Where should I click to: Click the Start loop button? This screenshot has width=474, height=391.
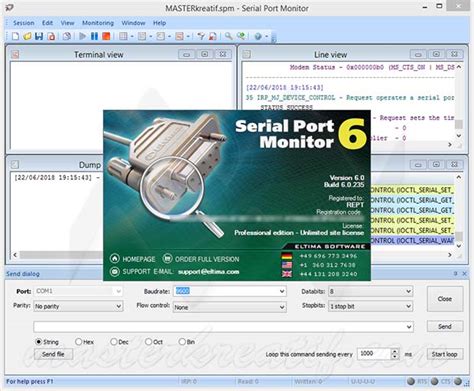pyautogui.click(x=445, y=354)
